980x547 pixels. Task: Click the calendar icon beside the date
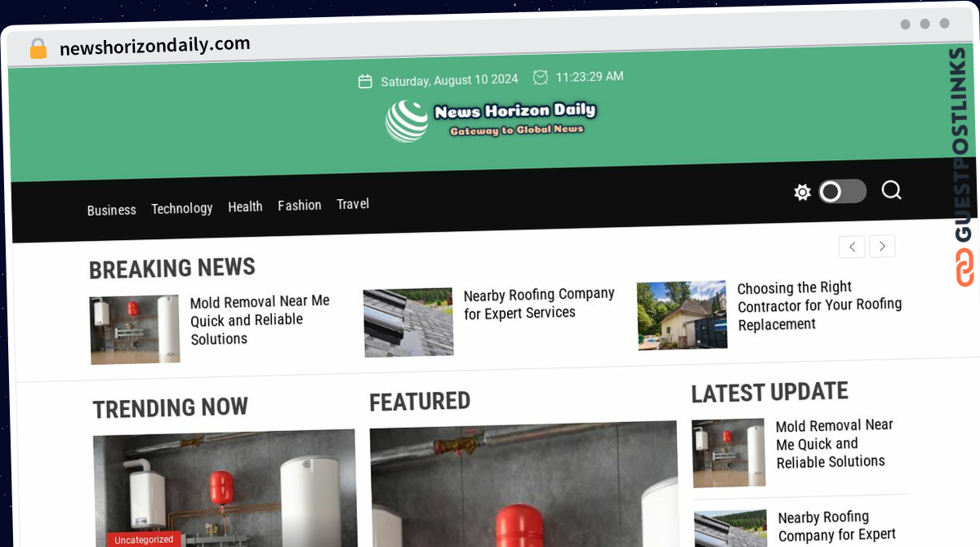pyautogui.click(x=365, y=82)
